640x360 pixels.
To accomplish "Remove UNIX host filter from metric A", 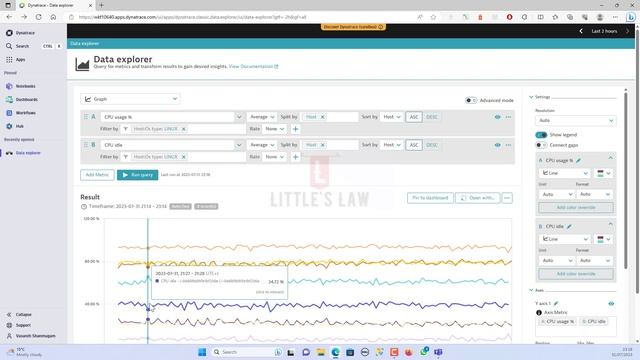I will [x=184, y=129].
